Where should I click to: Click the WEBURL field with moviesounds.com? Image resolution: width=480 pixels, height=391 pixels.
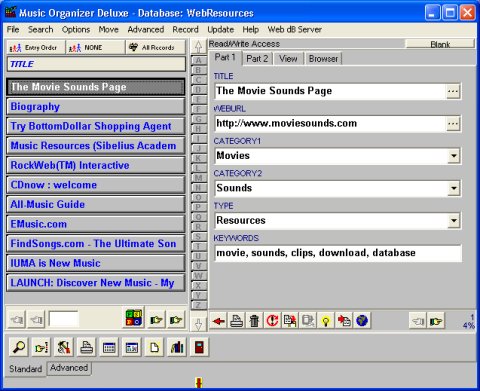click(x=330, y=124)
